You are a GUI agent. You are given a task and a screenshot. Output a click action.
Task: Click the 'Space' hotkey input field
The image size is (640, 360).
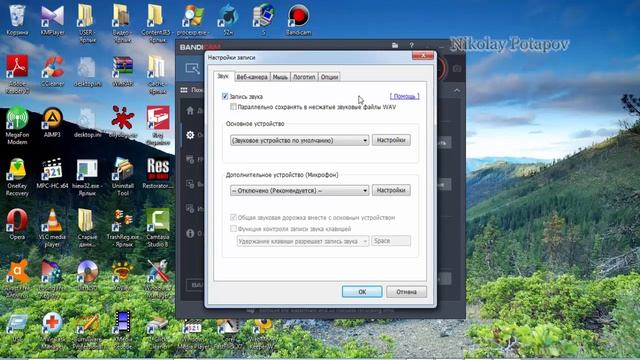click(391, 241)
